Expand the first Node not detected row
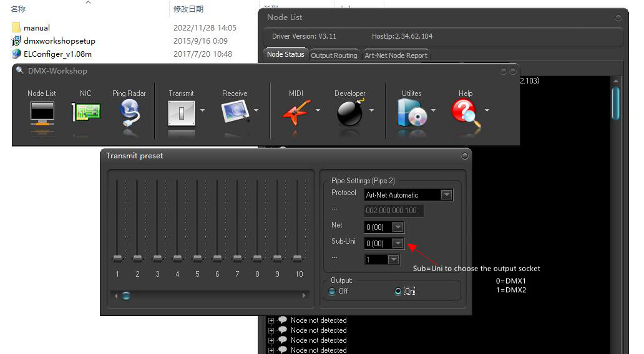The width and height of the screenshot is (644, 354). (271, 321)
